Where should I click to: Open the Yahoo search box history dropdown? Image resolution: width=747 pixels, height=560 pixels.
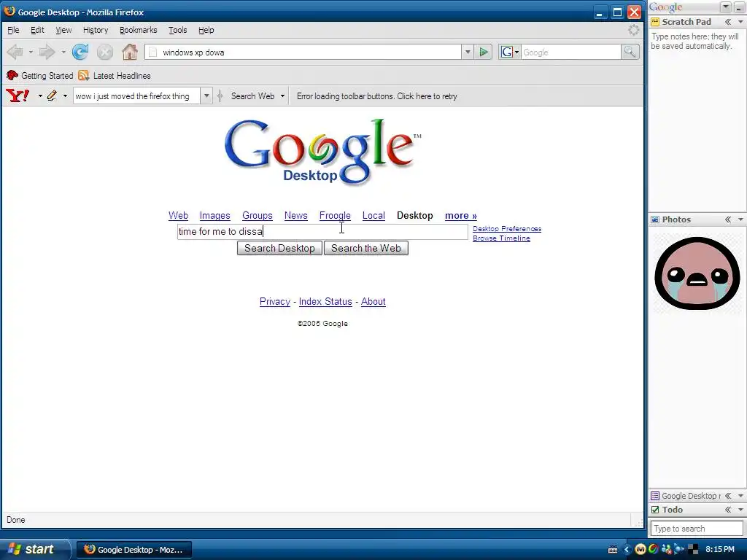206,96
